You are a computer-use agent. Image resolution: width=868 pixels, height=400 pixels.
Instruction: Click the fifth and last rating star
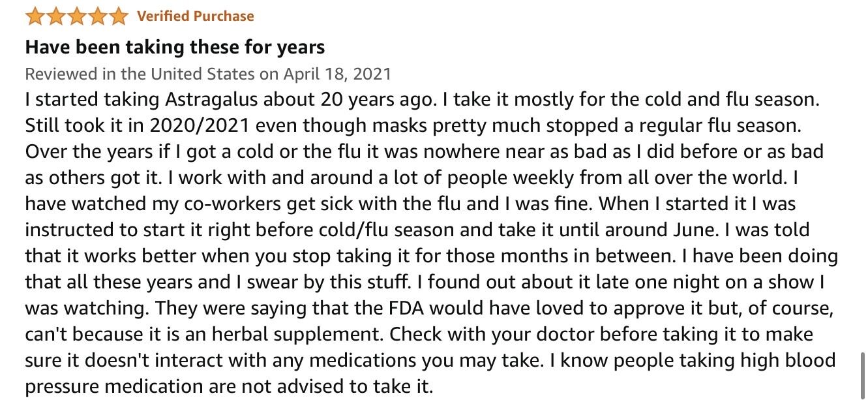pyautogui.click(x=118, y=16)
